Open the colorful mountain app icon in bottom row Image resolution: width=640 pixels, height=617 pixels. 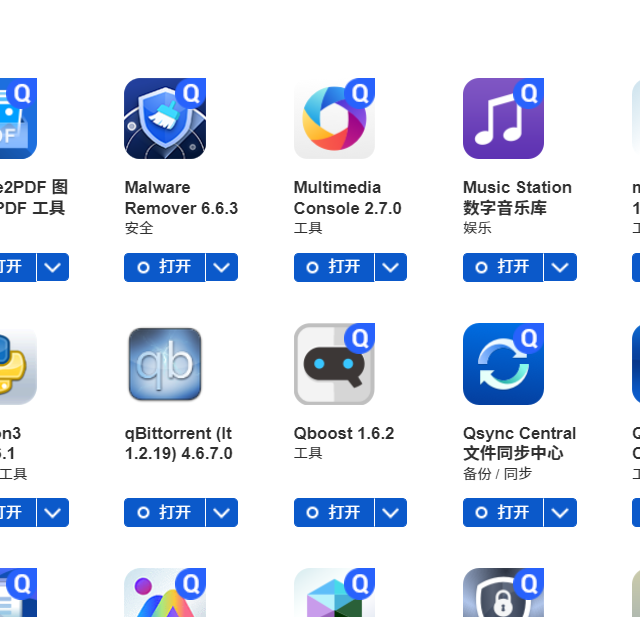pos(165,593)
